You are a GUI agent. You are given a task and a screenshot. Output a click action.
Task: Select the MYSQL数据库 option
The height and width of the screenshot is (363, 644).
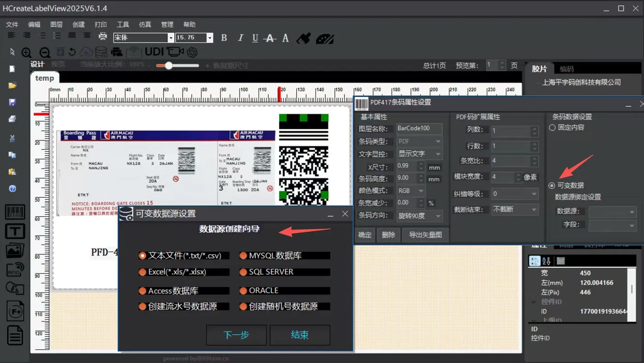click(x=285, y=255)
